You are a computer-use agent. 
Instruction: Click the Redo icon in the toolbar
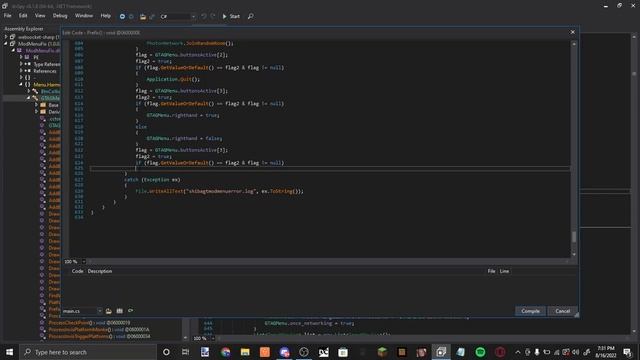pyautogui.click(x=213, y=16)
